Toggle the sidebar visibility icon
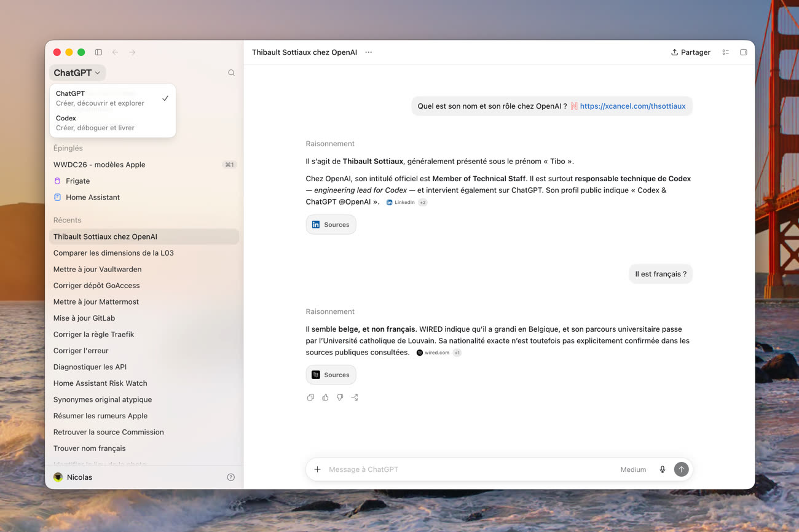The width and height of the screenshot is (799, 532). point(98,52)
